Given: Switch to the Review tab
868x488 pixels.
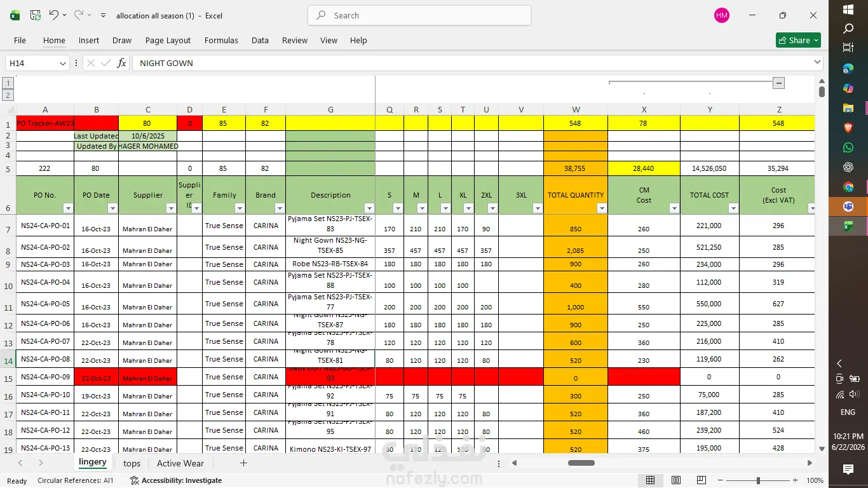Looking at the screenshot, I should coord(295,40).
